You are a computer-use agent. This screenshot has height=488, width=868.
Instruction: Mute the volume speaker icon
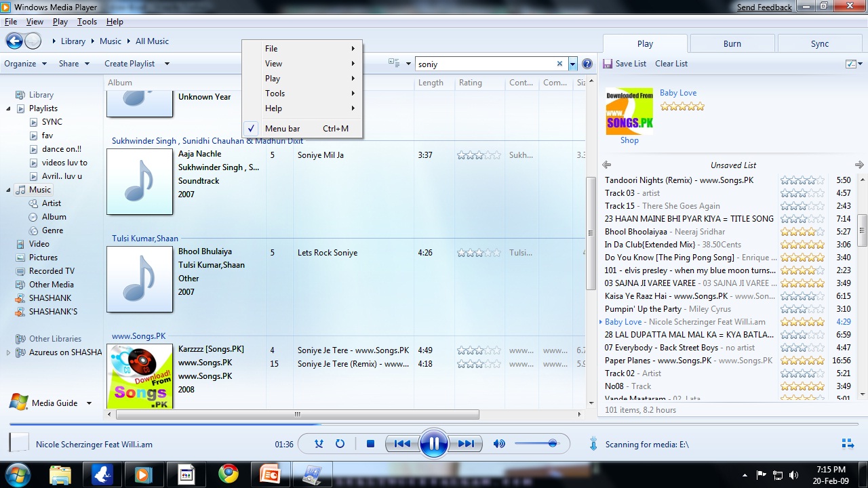[499, 444]
